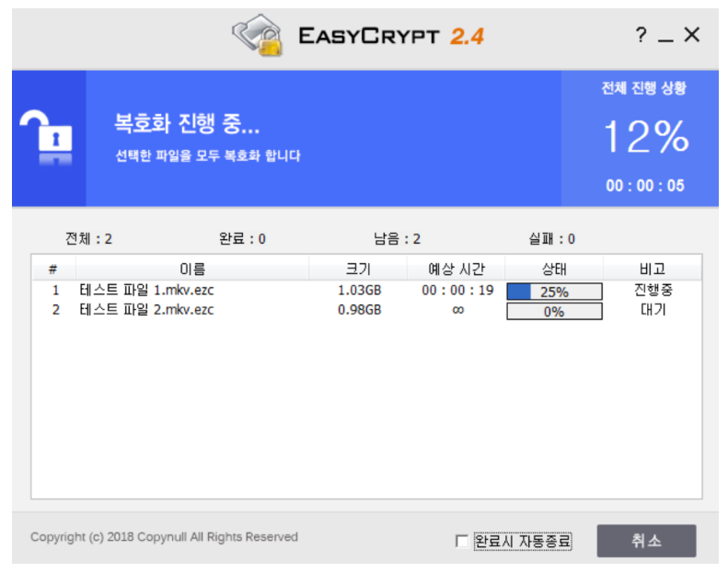Click the 12% overall progress value
The image size is (728, 573).
click(646, 136)
